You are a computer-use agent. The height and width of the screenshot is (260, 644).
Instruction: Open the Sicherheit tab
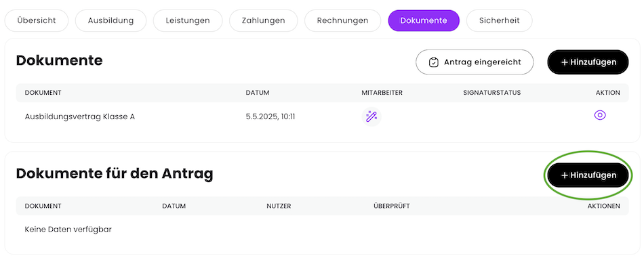coord(500,20)
